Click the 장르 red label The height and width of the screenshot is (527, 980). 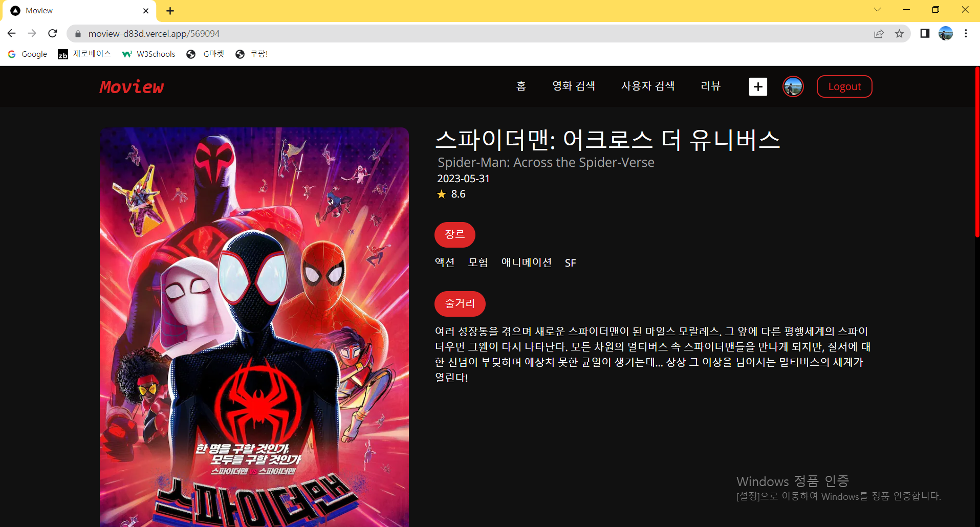(x=455, y=234)
